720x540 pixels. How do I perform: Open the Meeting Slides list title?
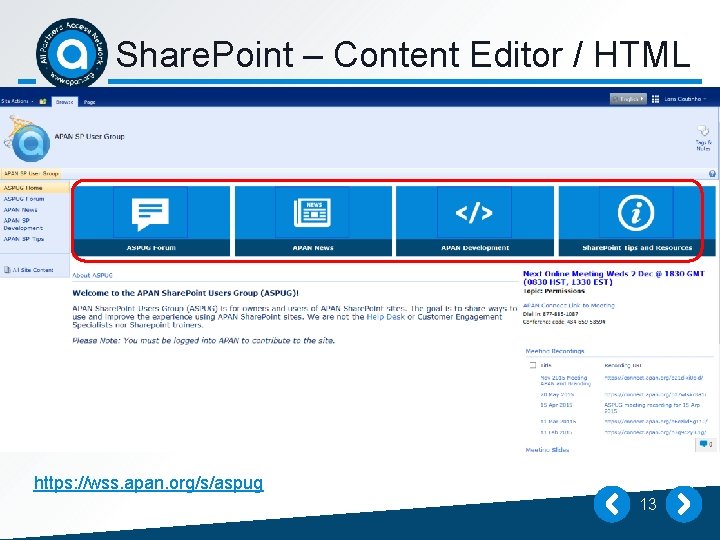coord(547,450)
